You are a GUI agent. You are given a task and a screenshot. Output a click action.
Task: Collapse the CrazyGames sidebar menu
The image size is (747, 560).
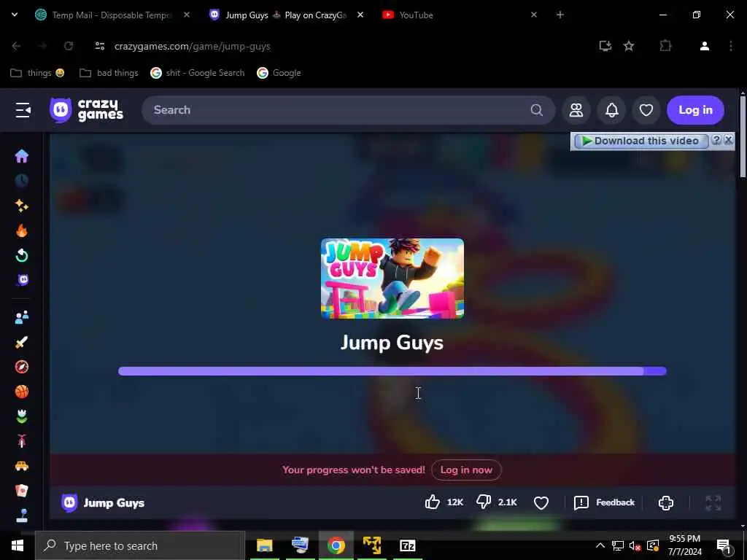(x=23, y=110)
